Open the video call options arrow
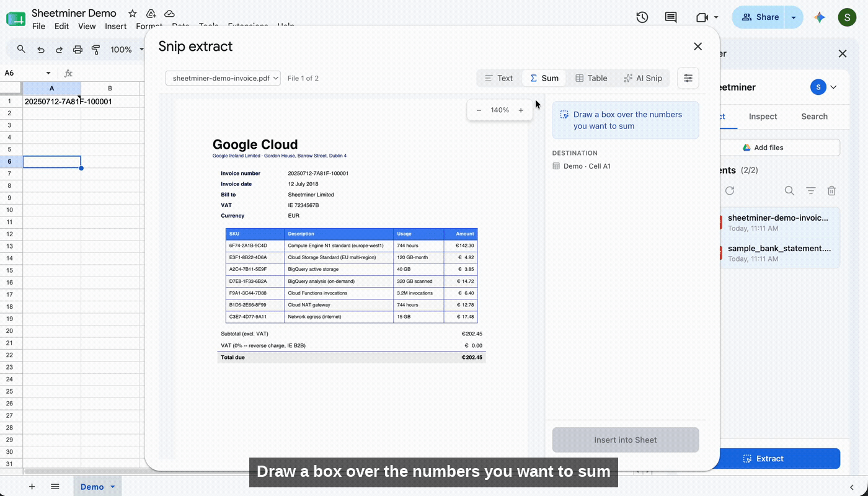This screenshot has height=496, width=868. (x=716, y=17)
